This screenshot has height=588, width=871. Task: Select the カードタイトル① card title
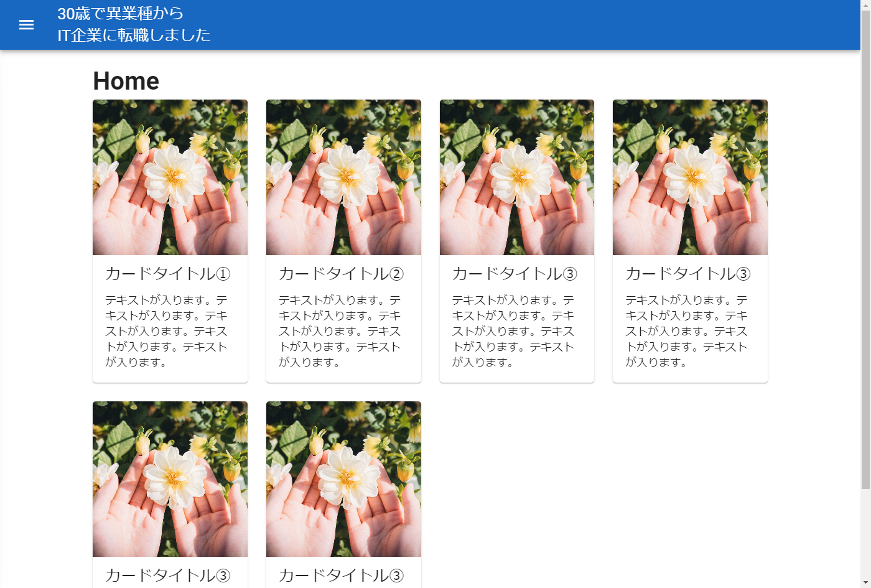167,274
